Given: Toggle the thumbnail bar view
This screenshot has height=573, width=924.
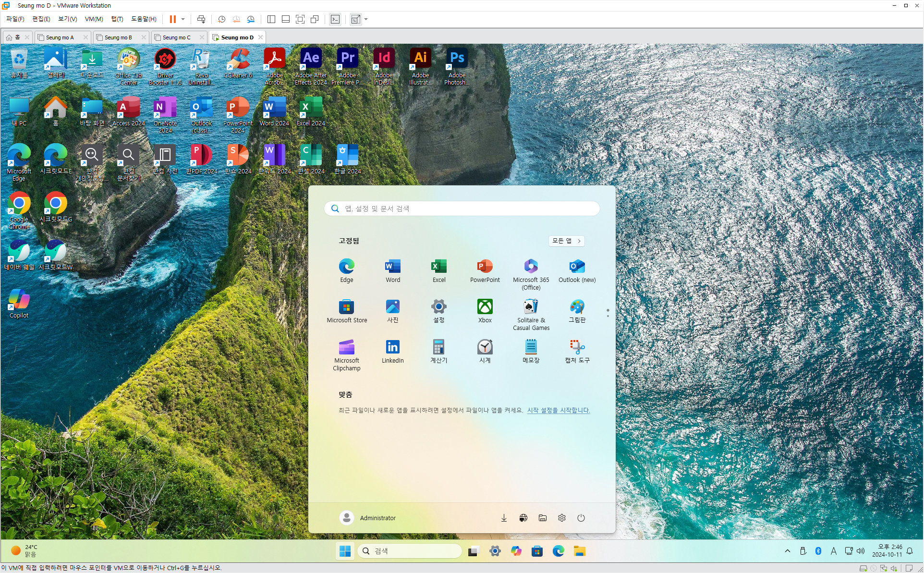Looking at the screenshot, I should [x=286, y=19].
